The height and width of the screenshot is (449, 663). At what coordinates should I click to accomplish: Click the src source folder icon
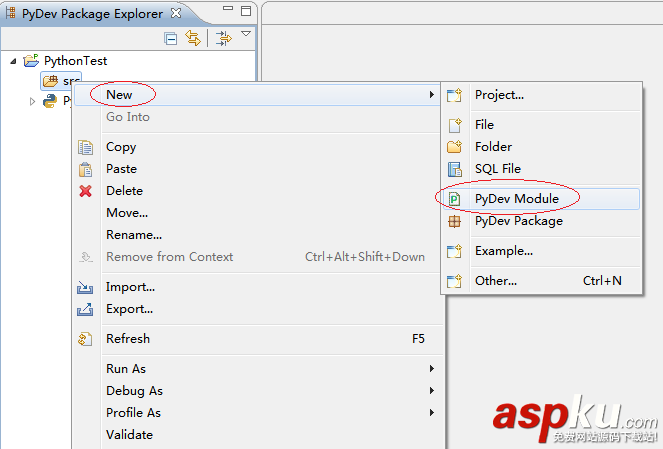[51, 80]
